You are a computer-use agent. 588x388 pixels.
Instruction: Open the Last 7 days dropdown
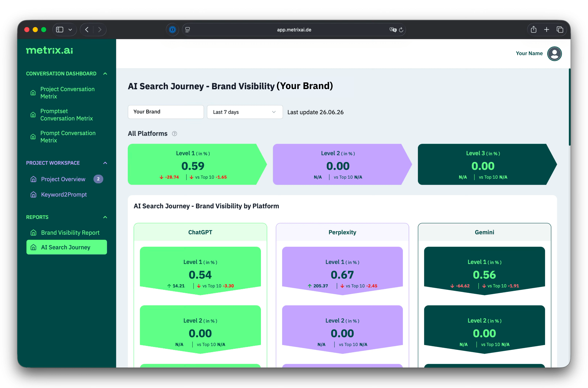(245, 112)
